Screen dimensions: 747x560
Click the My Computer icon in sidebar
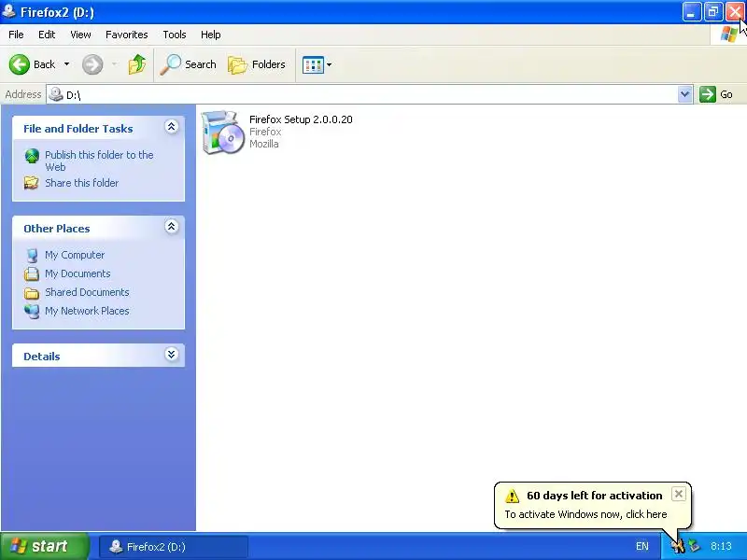pos(32,255)
